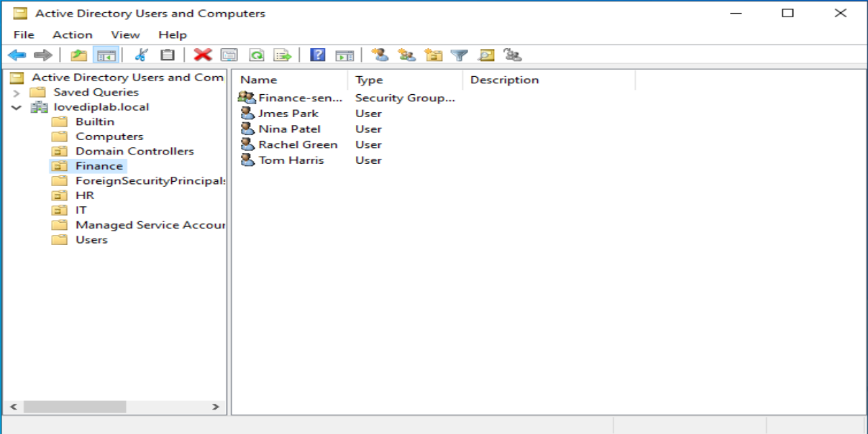Open the Action menu
The height and width of the screenshot is (434, 868).
[x=72, y=34]
